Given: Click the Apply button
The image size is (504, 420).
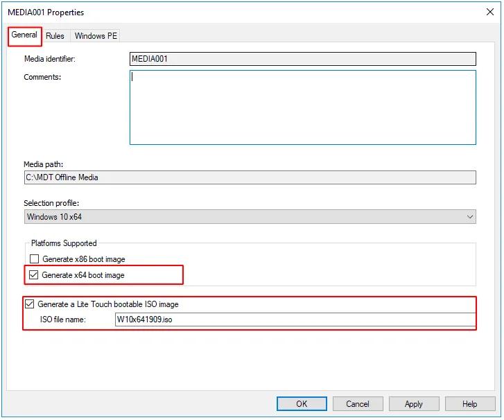Looking at the screenshot, I should click(x=414, y=404).
